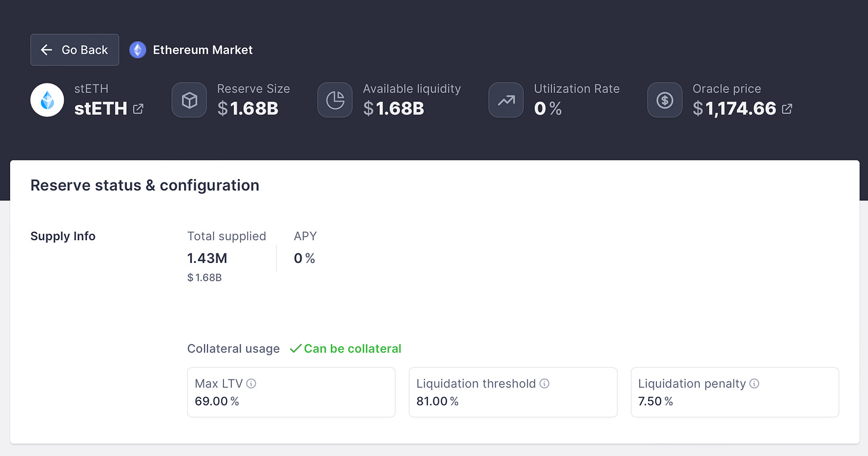Open the external link icon next to stETH
The width and height of the screenshot is (868, 456).
pos(138,108)
